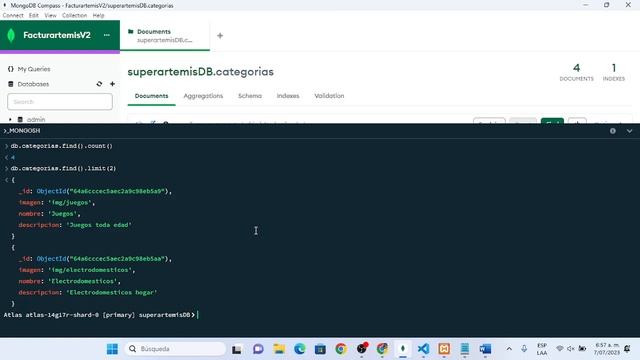
Task: Click the microphone icon in the system tray
Action: tap(524, 349)
